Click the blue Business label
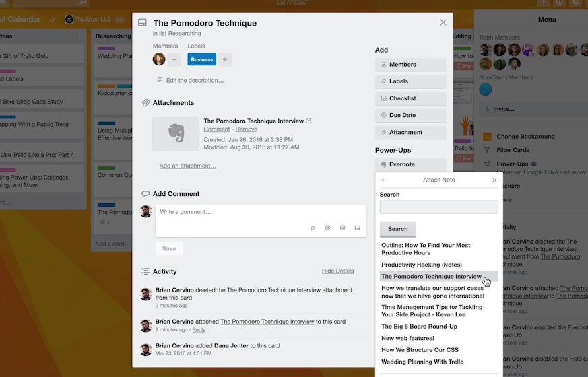Viewport: 588px width, 377px height. tap(201, 59)
